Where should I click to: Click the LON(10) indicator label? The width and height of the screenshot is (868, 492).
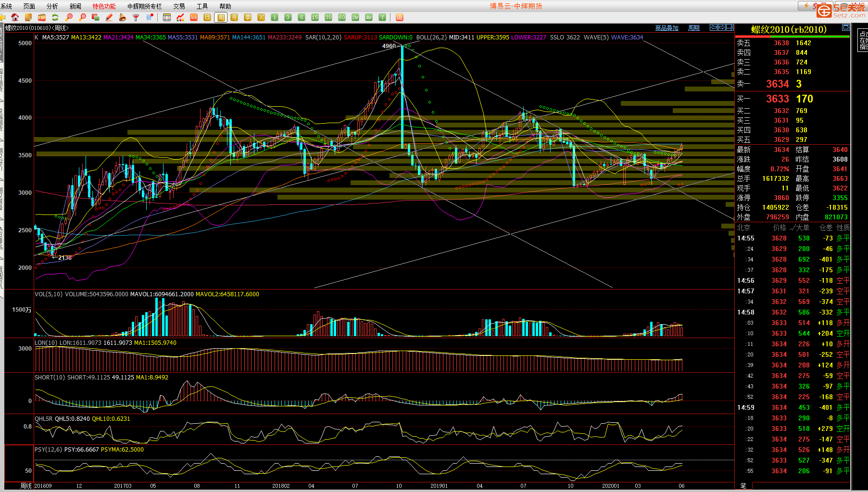(x=46, y=343)
